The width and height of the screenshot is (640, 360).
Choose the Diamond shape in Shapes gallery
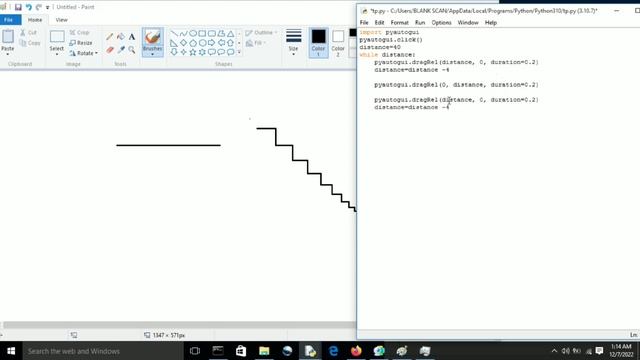pos(184,43)
